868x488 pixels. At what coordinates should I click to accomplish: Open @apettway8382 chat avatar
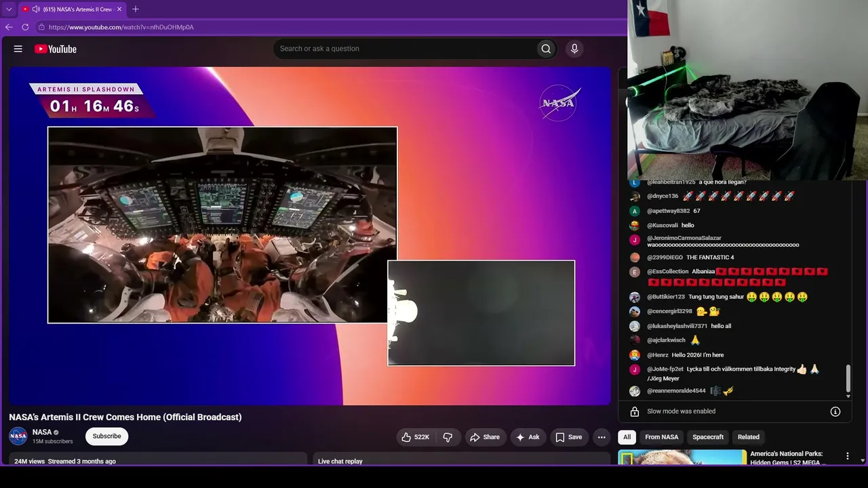click(635, 211)
